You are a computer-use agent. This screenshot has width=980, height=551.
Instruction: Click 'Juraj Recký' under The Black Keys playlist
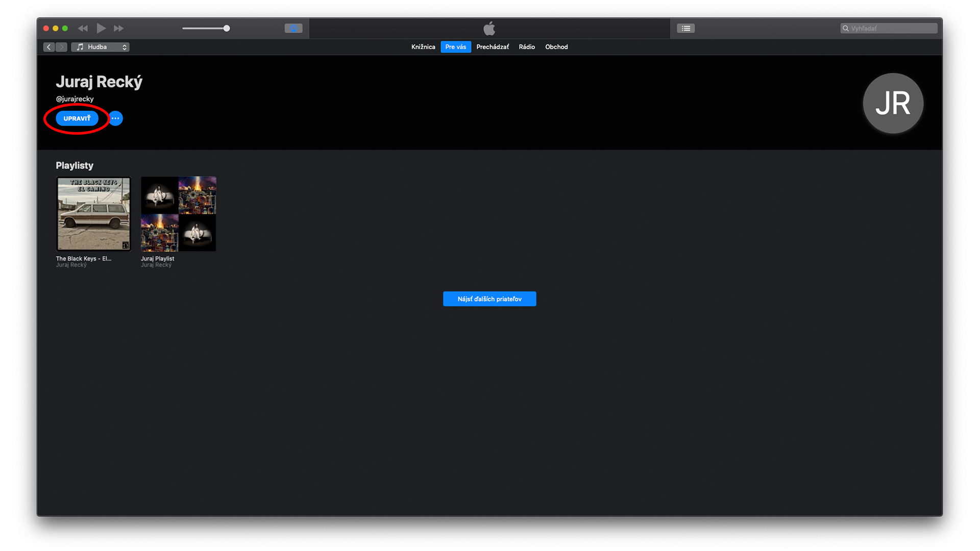click(71, 265)
